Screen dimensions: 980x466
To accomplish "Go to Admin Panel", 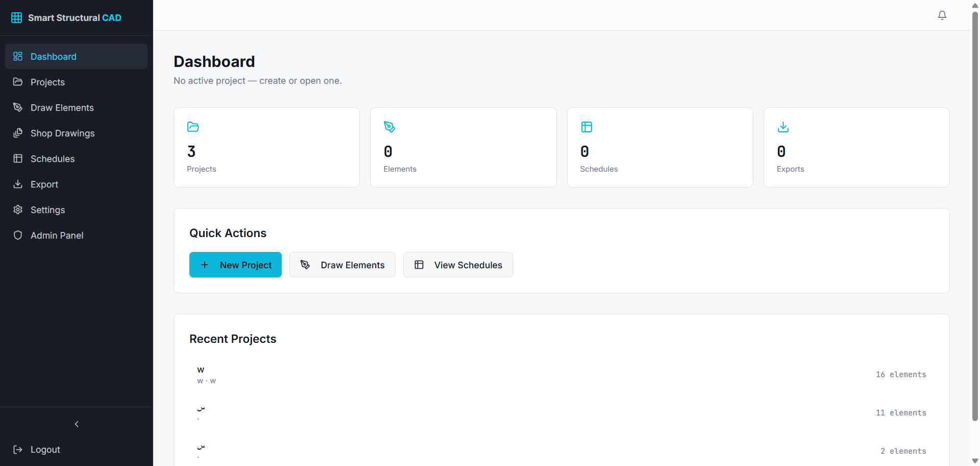I will (76, 235).
